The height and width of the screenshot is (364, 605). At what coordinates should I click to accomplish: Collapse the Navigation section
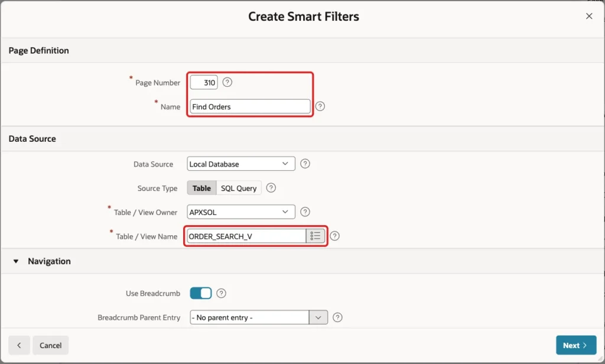16,261
